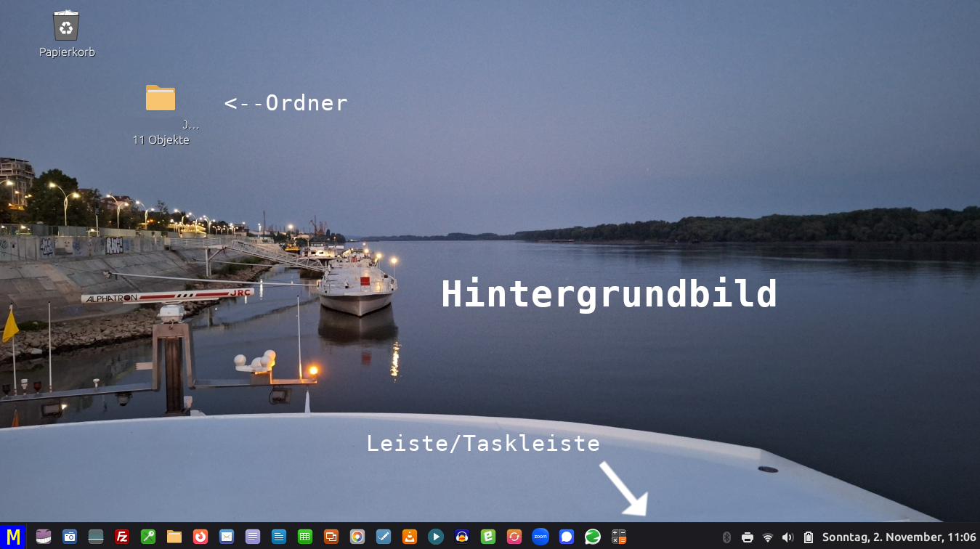Open the Wi-Fi network menu
Viewport: 980px width, 549px height.
[768, 537]
